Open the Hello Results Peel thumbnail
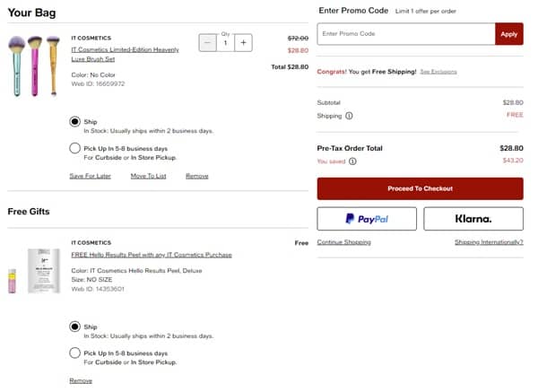 pyautogui.click(x=36, y=272)
